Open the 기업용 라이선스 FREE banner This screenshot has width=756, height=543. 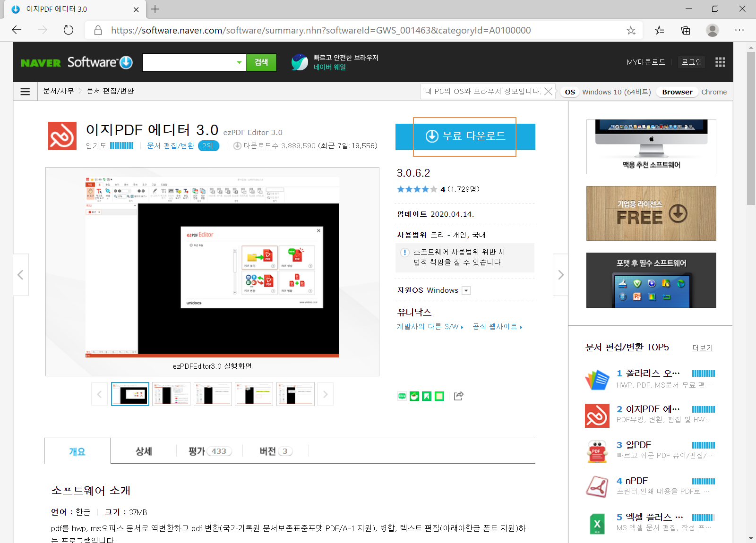pyautogui.click(x=651, y=213)
